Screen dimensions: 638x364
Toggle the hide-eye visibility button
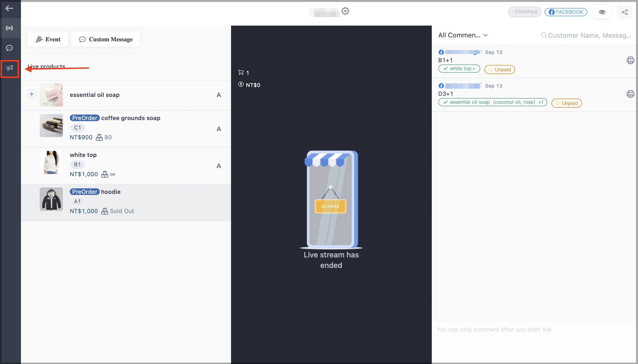coord(602,12)
